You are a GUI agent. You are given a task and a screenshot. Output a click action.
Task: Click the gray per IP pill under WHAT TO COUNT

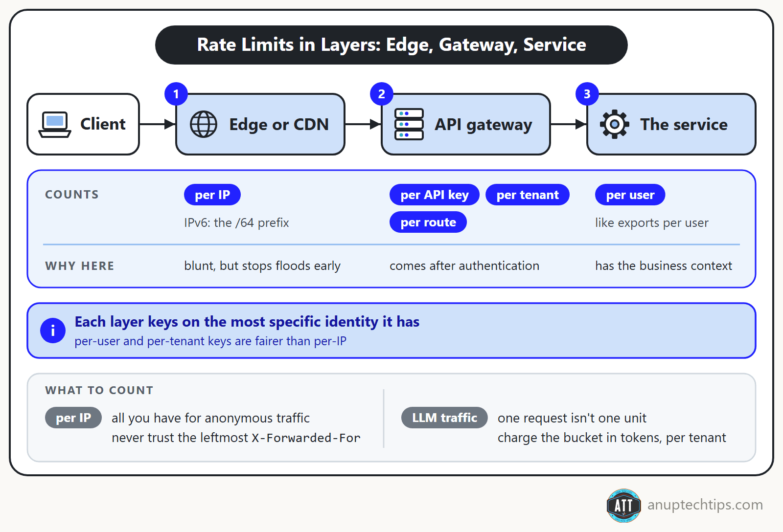coord(73,418)
